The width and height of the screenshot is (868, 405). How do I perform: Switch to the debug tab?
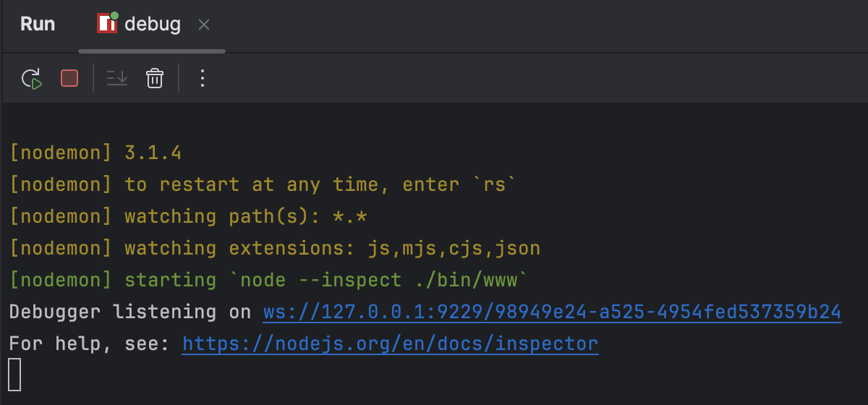point(152,25)
